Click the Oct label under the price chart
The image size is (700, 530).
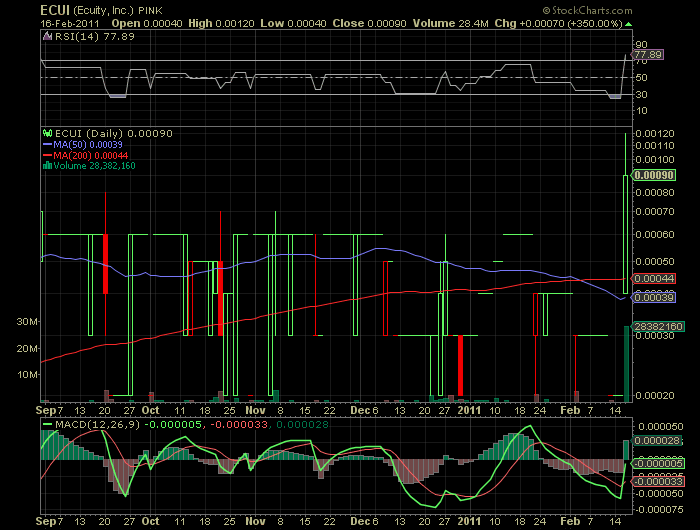coord(150,410)
